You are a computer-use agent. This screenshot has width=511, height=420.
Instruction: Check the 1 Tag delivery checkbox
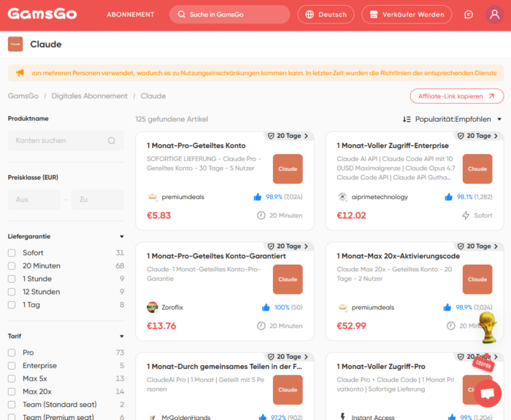12,305
